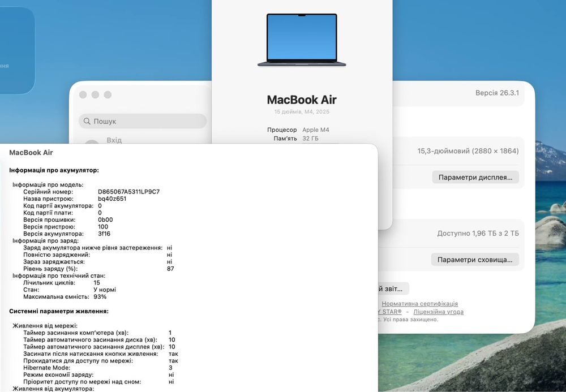566x392 pixels.
Task: Open Параметри сховища storage settings
Action: point(475,259)
